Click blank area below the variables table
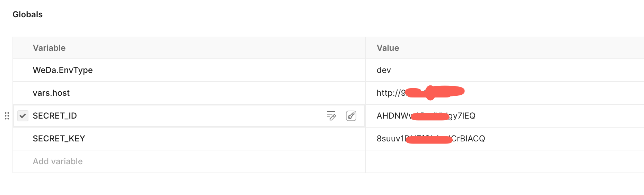644x195 pixels. click(x=312, y=185)
